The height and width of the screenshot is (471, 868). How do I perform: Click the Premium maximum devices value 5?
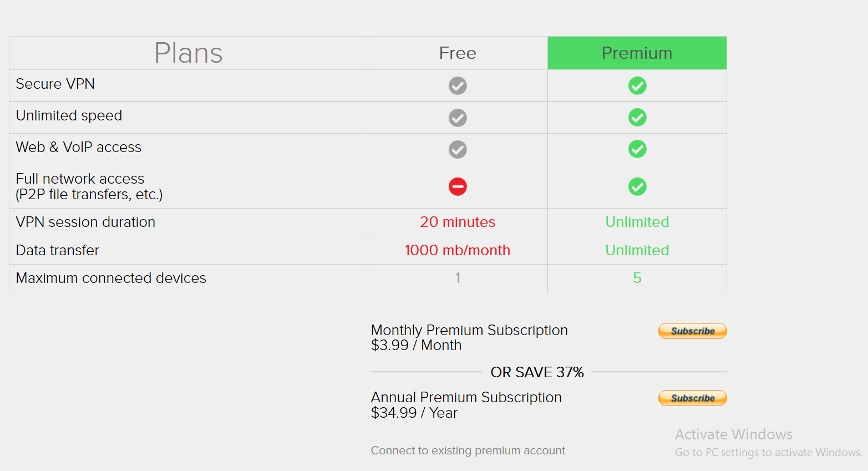point(637,278)
